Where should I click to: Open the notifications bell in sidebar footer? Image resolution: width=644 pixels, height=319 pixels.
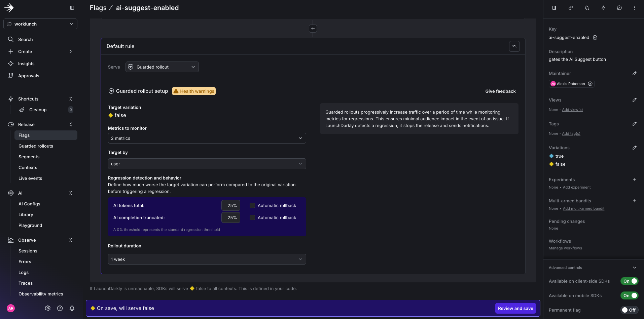pyautogui.click(x=72, y=308)
